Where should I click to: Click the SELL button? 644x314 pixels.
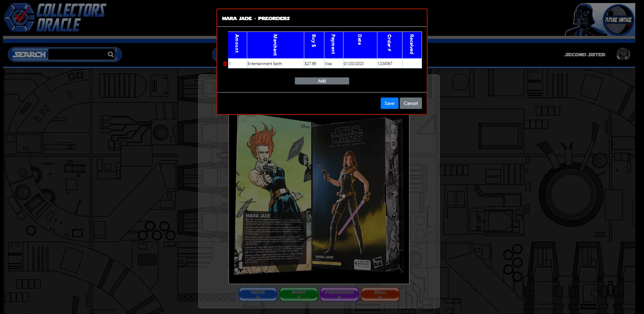tap(380, 294)
